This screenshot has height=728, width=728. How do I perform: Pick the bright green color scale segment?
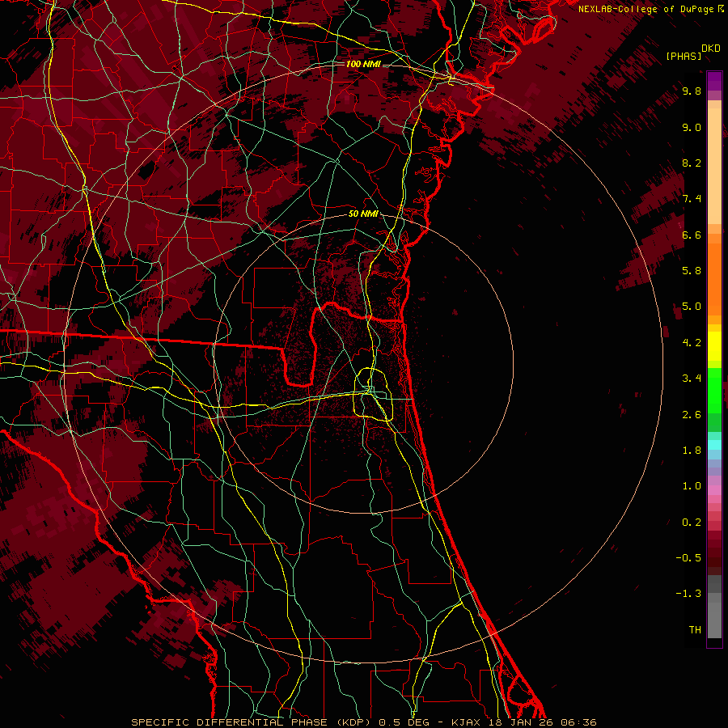(x=714, y=390)
